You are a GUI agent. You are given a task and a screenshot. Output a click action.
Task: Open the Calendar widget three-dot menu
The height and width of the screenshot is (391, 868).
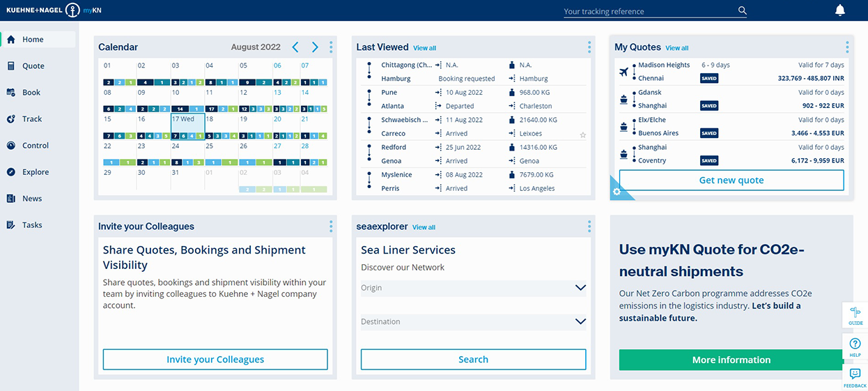tap(331, 47)
